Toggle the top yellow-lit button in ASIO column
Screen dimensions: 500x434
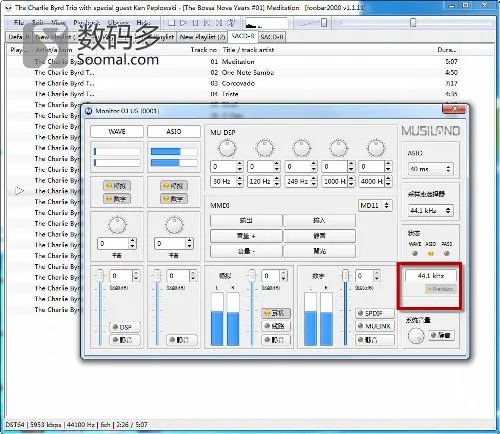tap(174, 186)
